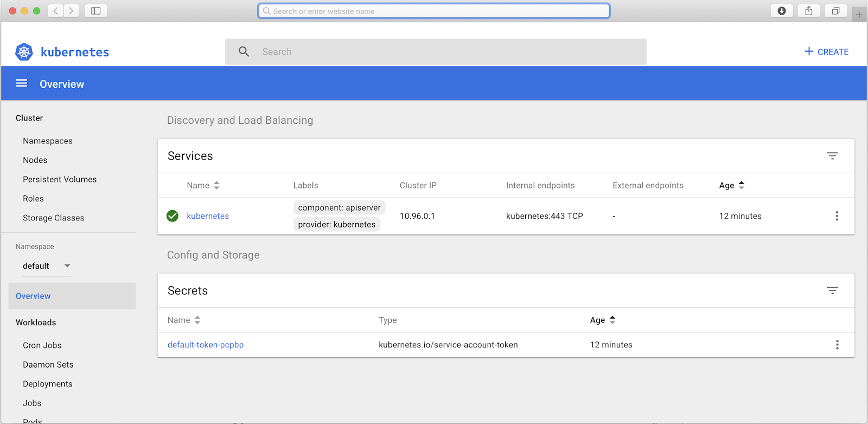Sort Services by Name arrows

(216, 185)
